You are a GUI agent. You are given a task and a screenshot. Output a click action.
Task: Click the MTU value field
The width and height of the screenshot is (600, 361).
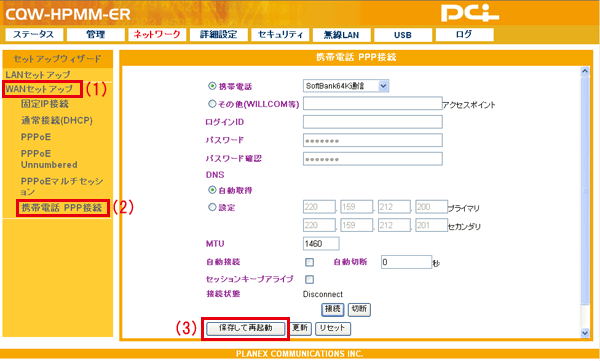tap(321, 243)
